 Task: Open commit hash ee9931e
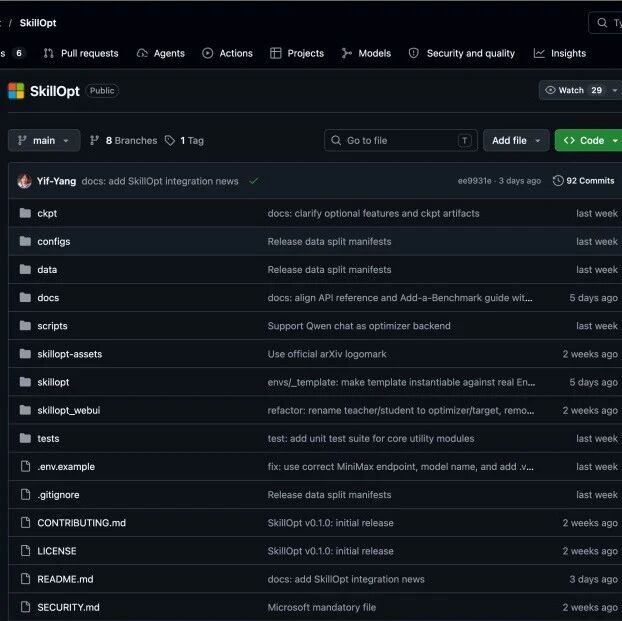coord(474,181)
